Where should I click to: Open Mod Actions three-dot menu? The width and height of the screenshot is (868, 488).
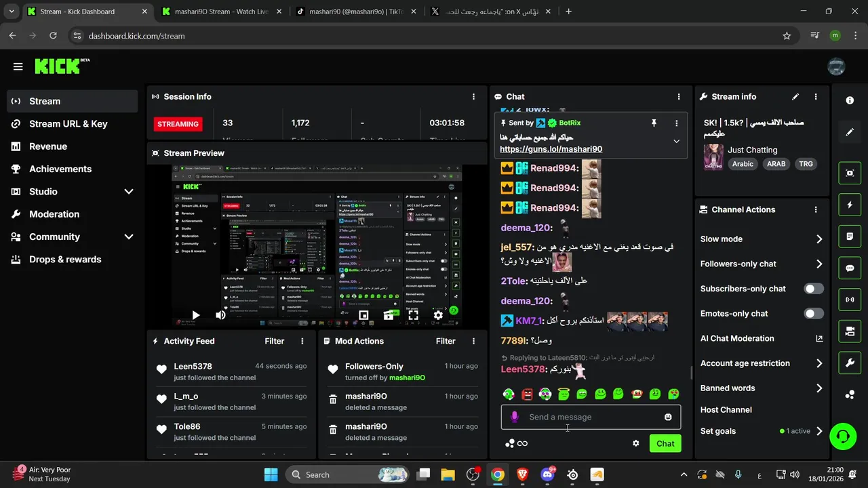pyautogui.click(x=473, y=341)
